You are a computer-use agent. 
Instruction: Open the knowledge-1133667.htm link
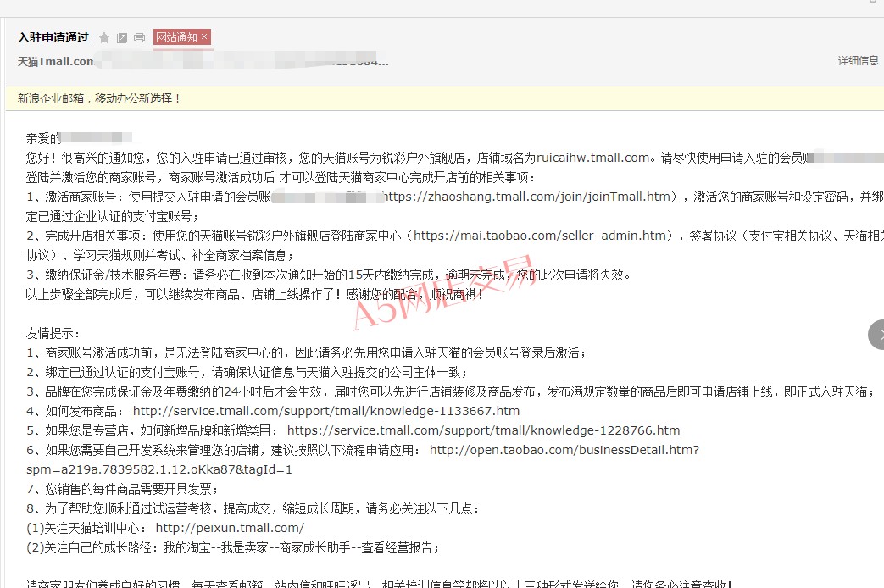325,411
